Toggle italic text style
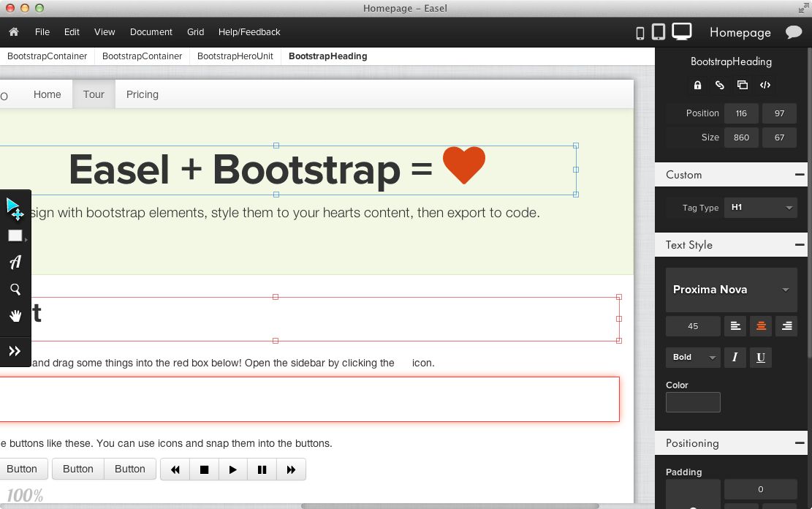Screen dimensions: 812x509 point(735,357)
